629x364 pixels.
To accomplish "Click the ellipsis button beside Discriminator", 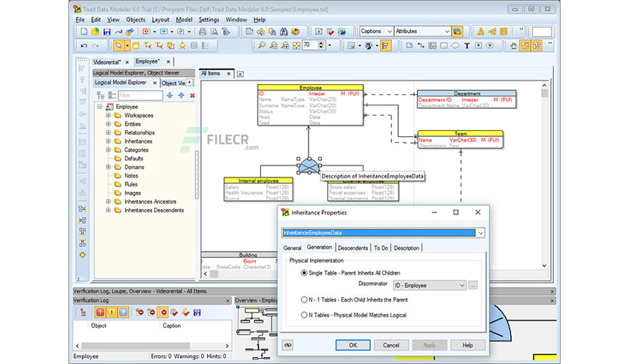I will click(x=473, y=286).
